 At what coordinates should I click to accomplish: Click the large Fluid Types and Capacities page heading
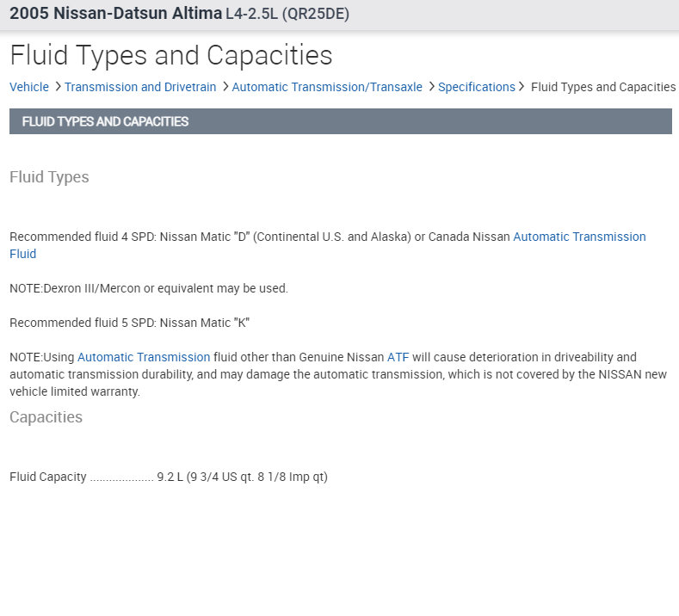tap(171, 55)
